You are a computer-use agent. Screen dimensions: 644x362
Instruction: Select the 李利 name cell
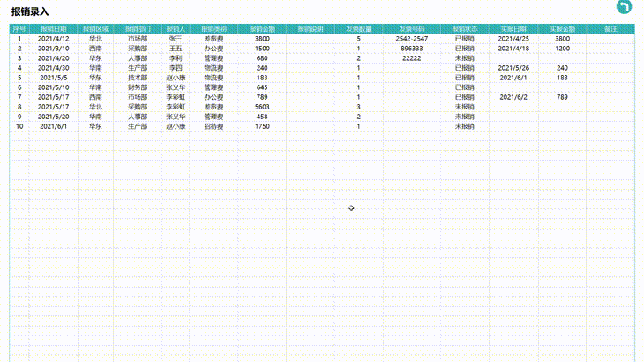(x=176, y=58)
